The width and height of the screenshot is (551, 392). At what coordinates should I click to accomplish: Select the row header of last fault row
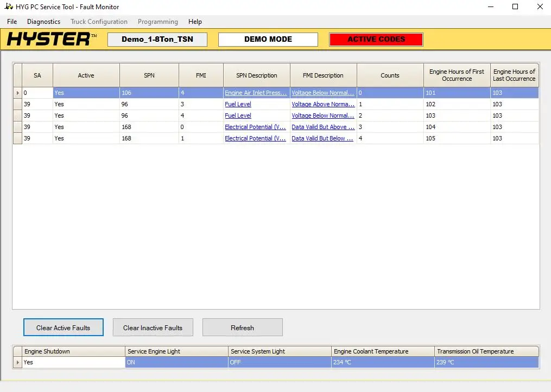[17, 138]
